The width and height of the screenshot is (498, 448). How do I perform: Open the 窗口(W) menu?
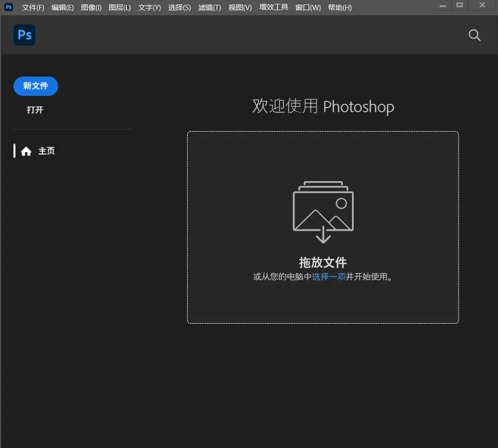tap(308, 7)
